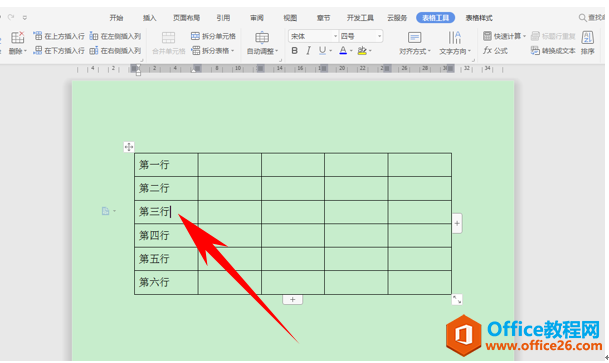Open quick access toolbar customize dropdown

coord(25,17)
